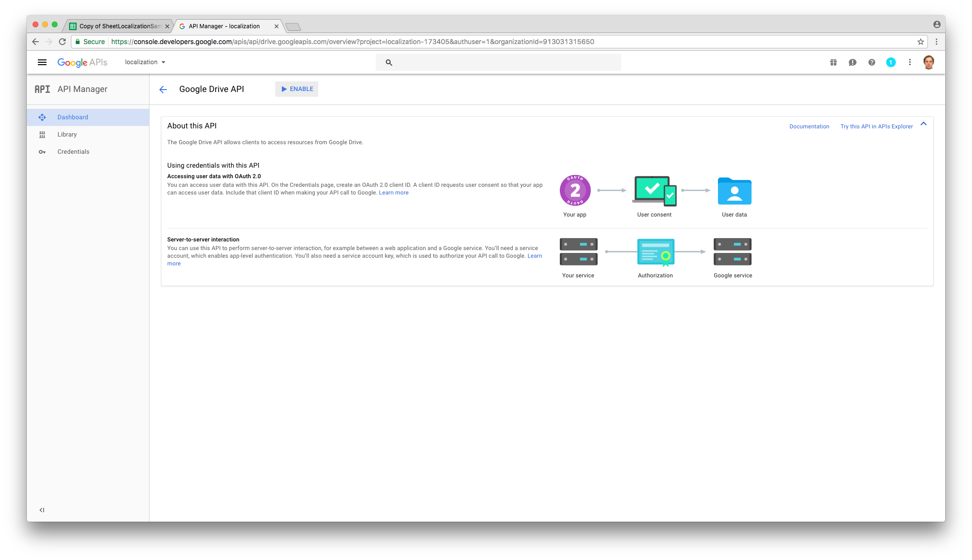Focus the console search field

503,62
